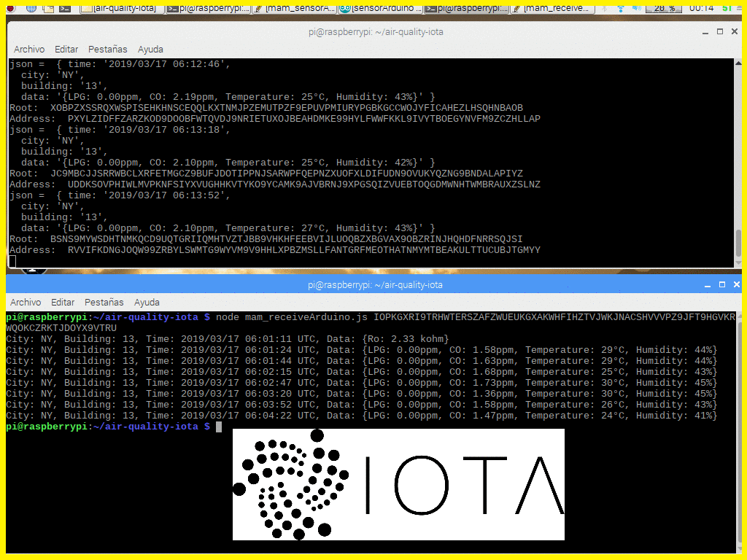The height and width of the screenshot is (560, 747).
Task: Maximize the upper terminal window
Action: [x=720, y=31]
